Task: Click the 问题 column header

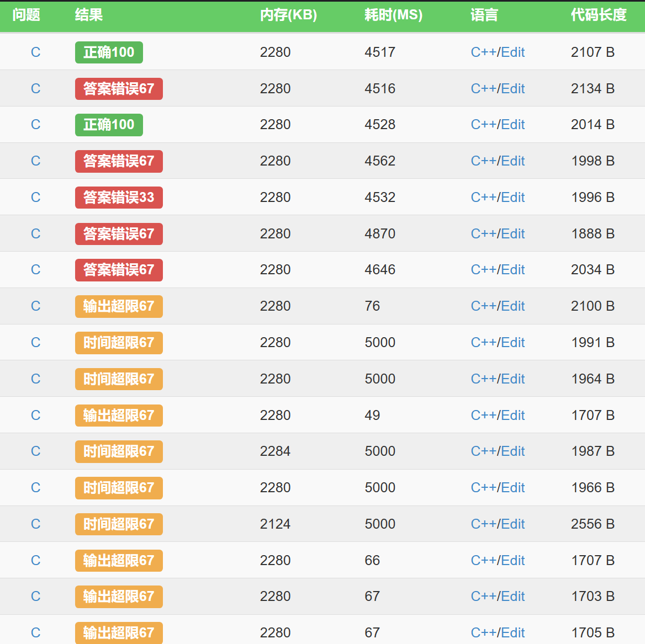Action: click(x=26, y=15)
